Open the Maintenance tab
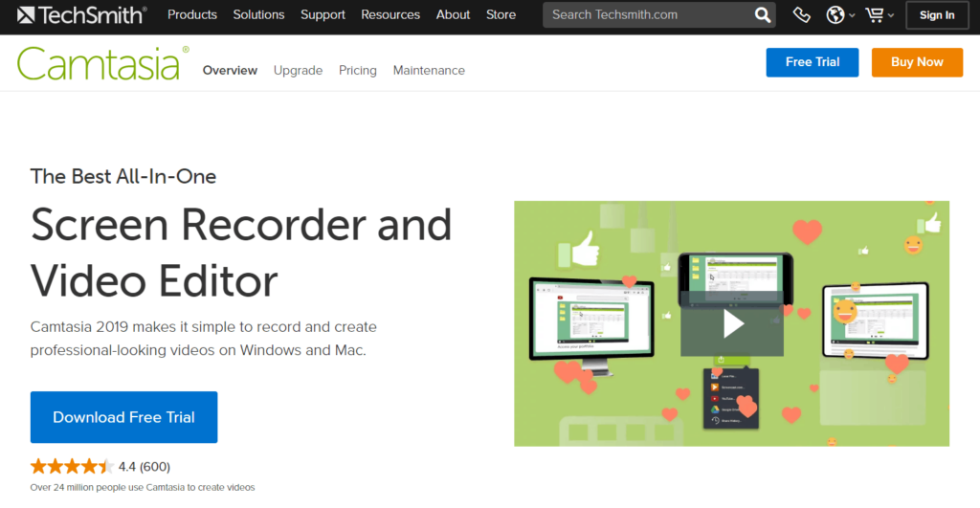The height and width of the screenshot is (508, 980). coord(429,70)
